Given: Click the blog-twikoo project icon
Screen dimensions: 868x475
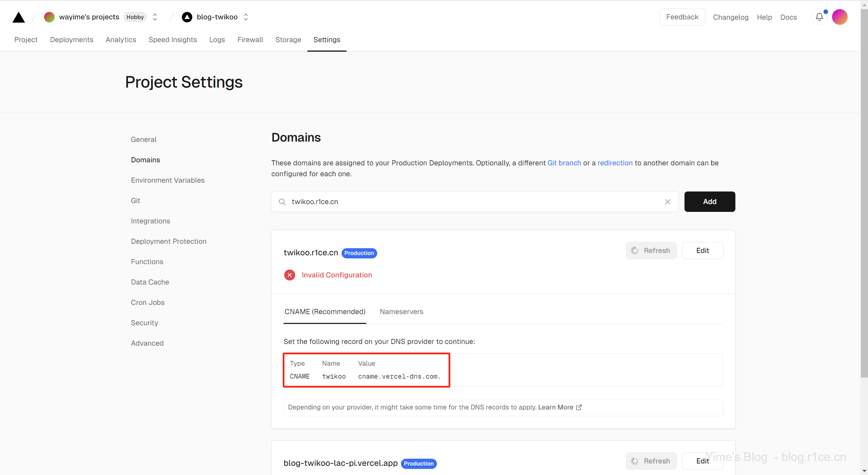Looking at the screenshot, I should click(x=187, y=17).
